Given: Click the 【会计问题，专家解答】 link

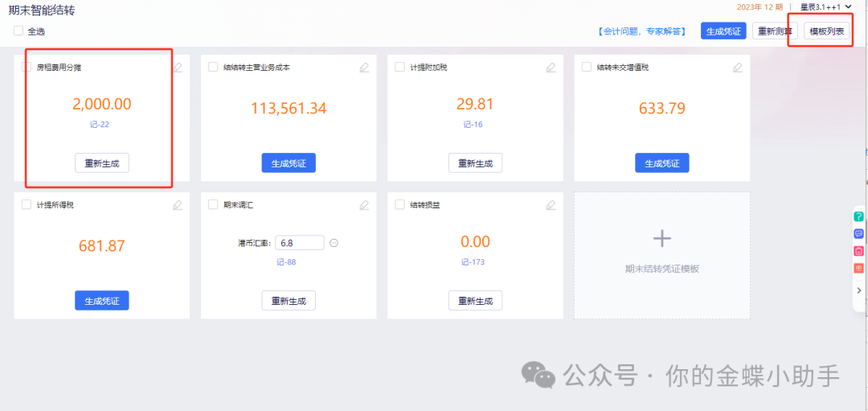Looking at the screenshot, I should (x=641, y=31).
